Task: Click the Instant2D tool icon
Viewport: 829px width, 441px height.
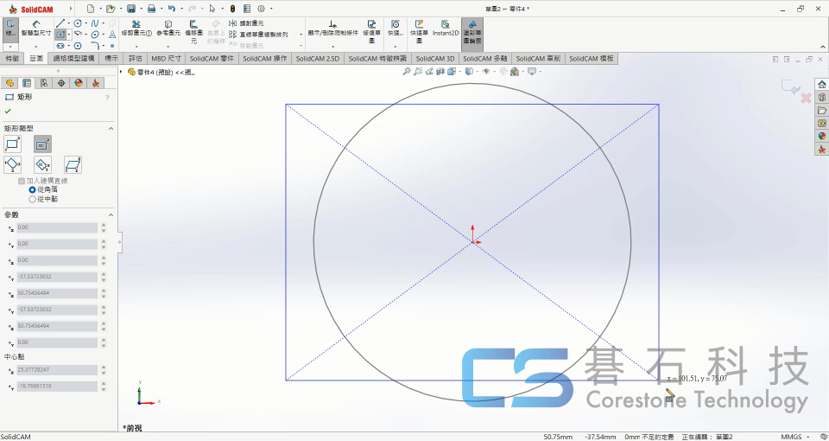Action: [x=445, y=28]
